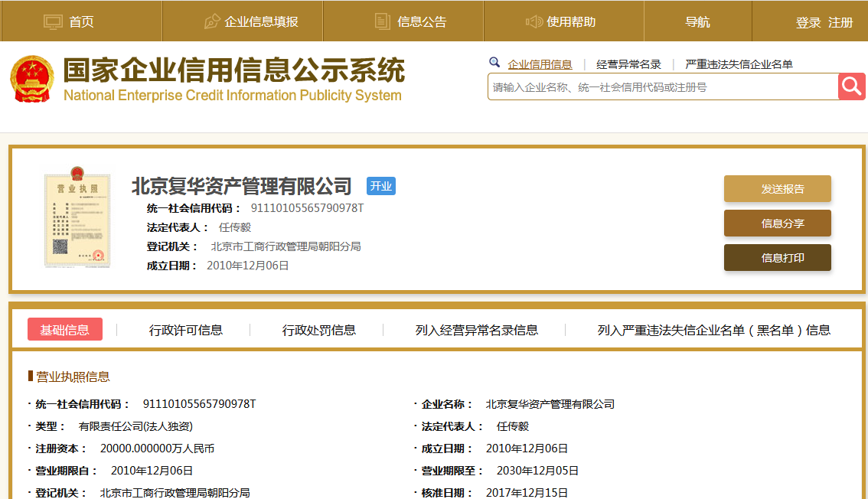Switch to the 列入经营异常名录信息 tab

pos(477,331)
